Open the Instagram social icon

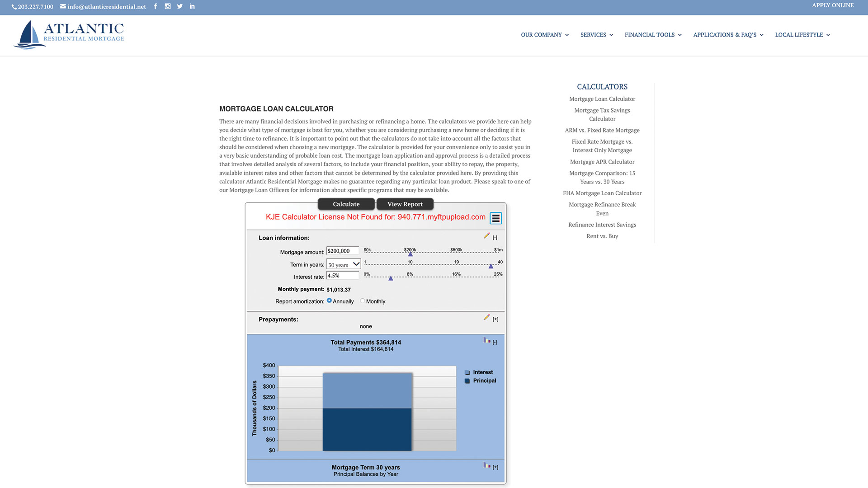[x=168, y=6]
